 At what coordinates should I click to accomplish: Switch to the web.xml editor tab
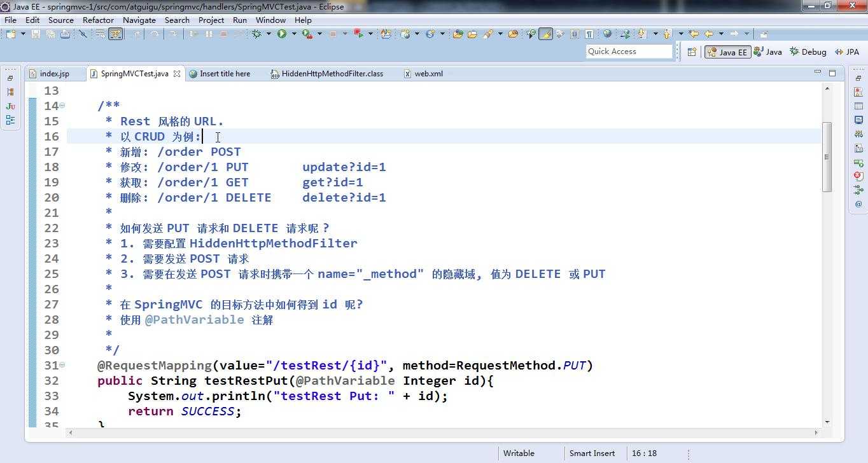[424, 74]
